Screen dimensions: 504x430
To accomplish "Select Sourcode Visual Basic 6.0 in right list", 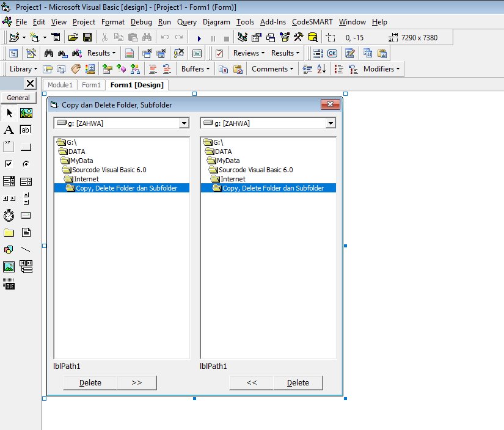I will 268,170.
